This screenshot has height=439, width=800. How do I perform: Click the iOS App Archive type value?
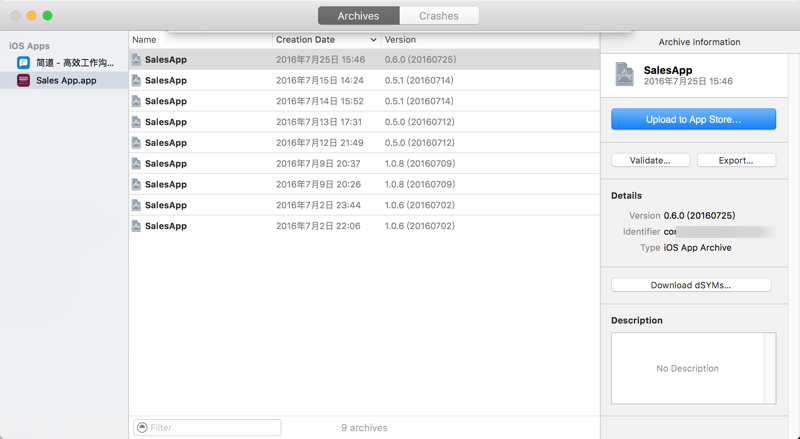click(697, 248)
